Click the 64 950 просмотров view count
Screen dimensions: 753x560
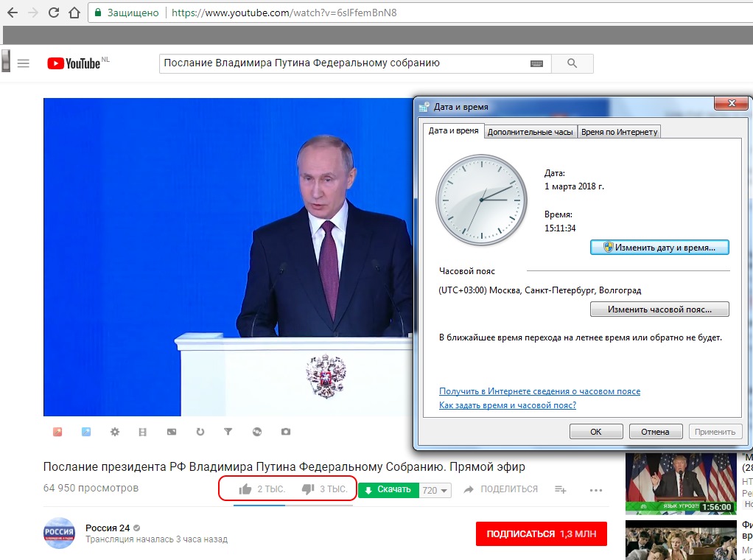(91, 488)
